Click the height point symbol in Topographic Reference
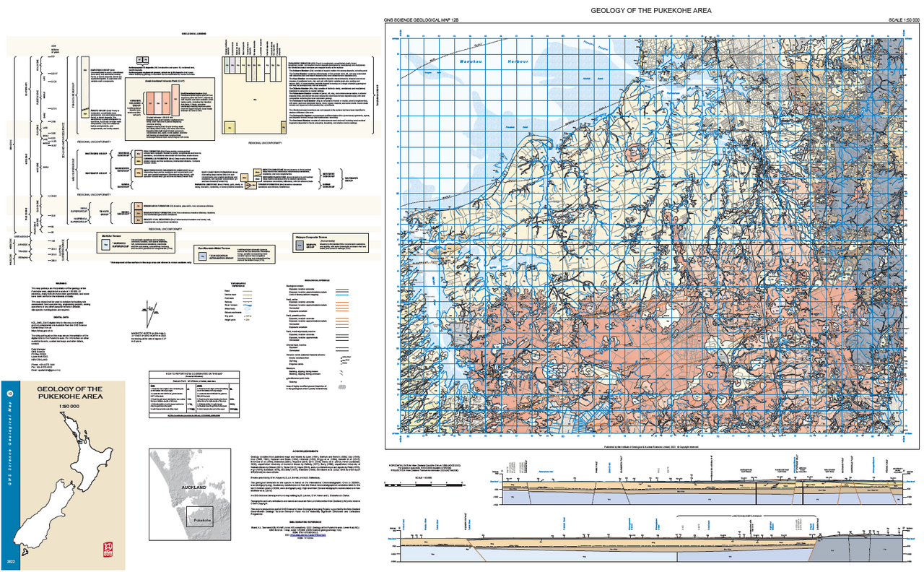Viewport: 924px width, 572px height. point(248,320)
